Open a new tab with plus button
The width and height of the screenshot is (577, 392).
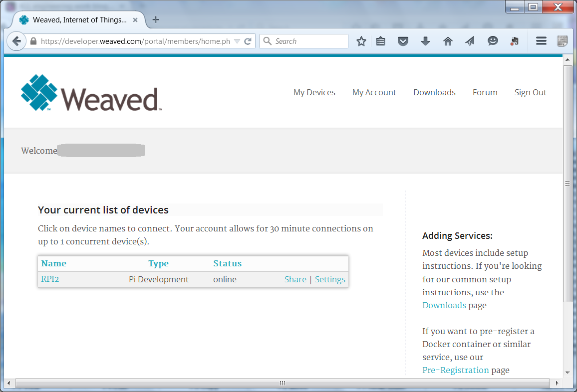[x=156, y=20]
